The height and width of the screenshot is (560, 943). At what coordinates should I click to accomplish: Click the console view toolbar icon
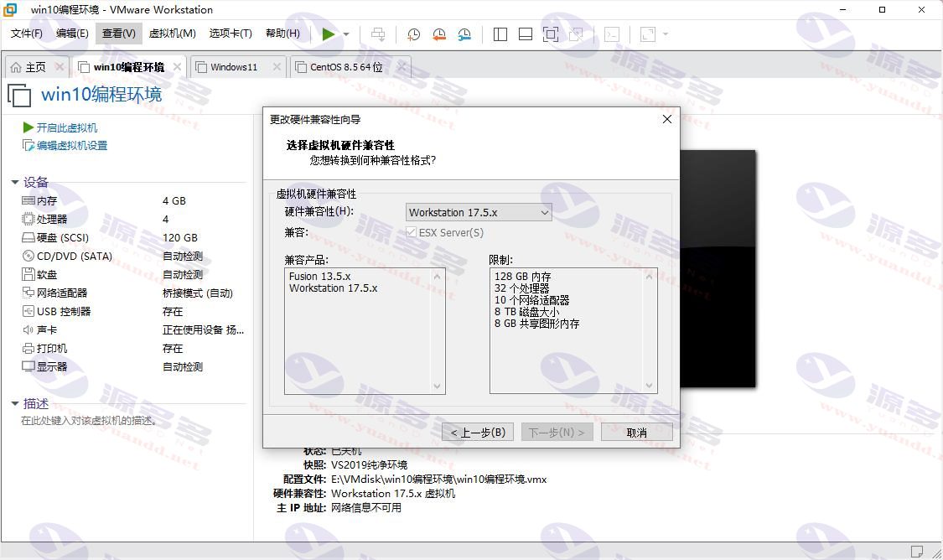(612, 34)
